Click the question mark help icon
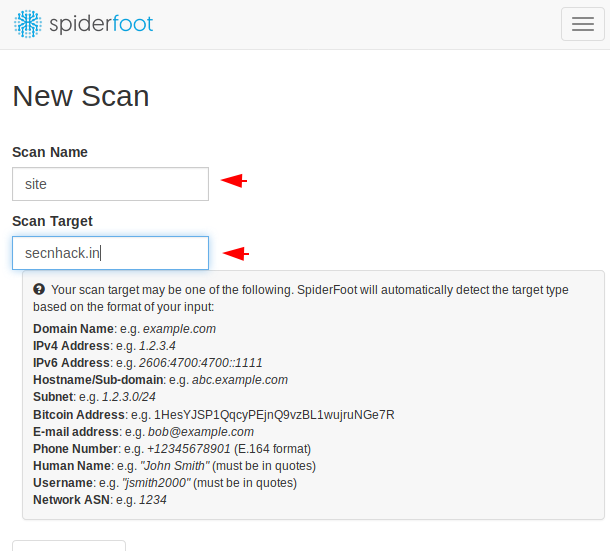 click(39, 290)
